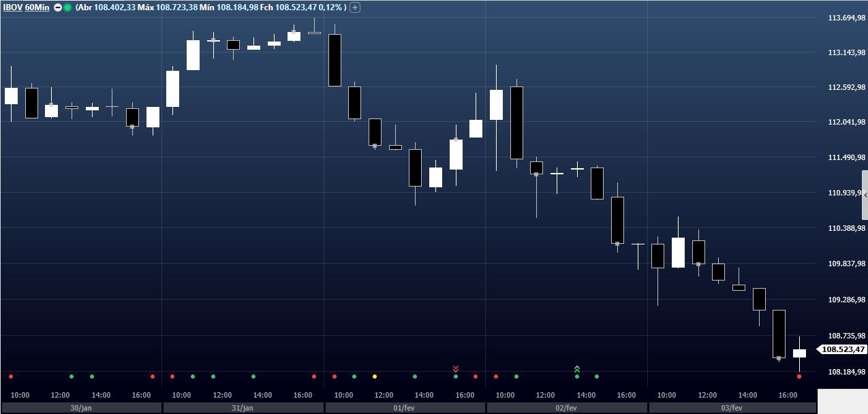
Task: Click the 0,12% percentage change text
Action: coord(328,7)
